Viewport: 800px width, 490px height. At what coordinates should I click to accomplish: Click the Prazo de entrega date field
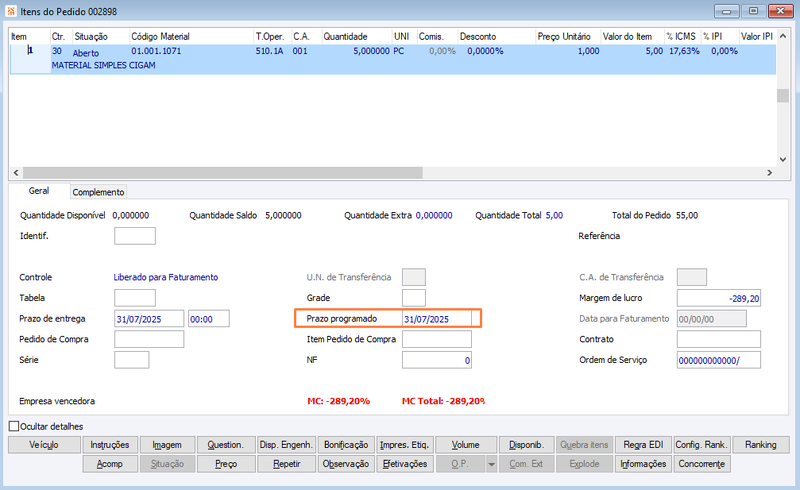149,319
